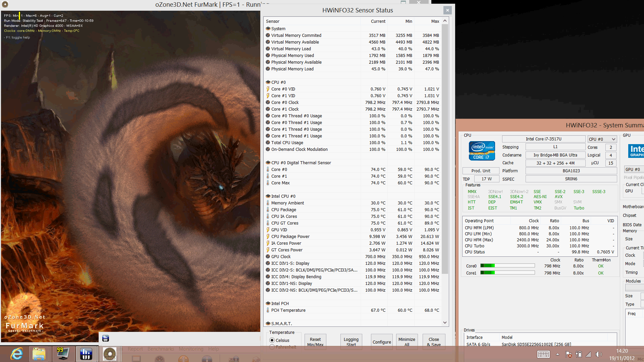Click the sensor list scroll-down arrow
Screen dimensions: 644x362
point(445,323)
